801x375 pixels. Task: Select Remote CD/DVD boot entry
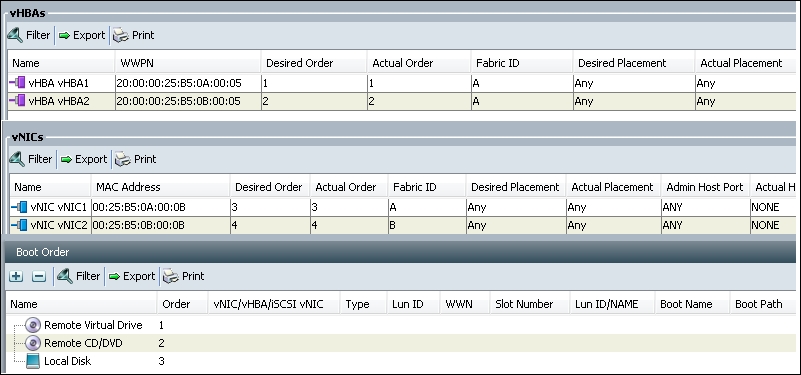pyautogui.click(x=83, y=343)
